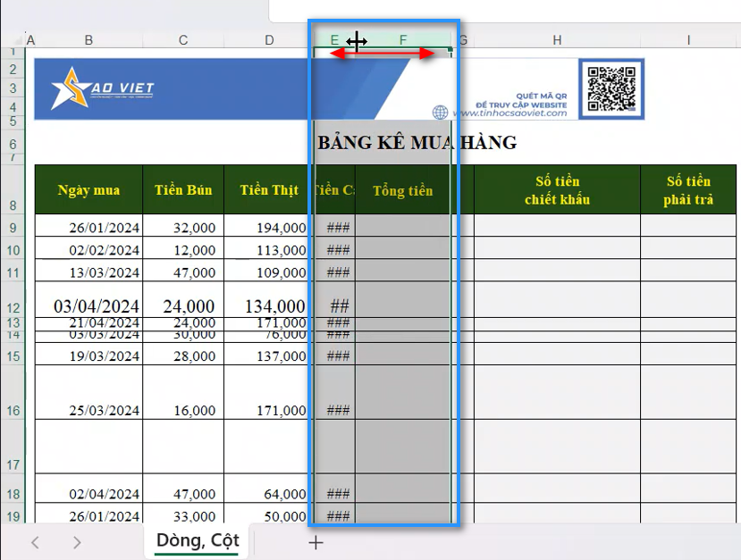Add a new sheet with plus button
741x560 pixels.
[316, 542]
